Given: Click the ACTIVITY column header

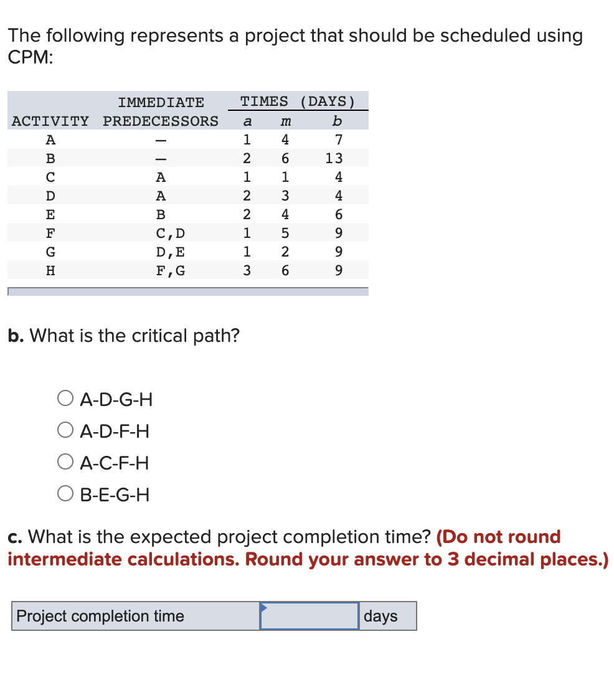Looking at the screenshot, I should (50, 121).
